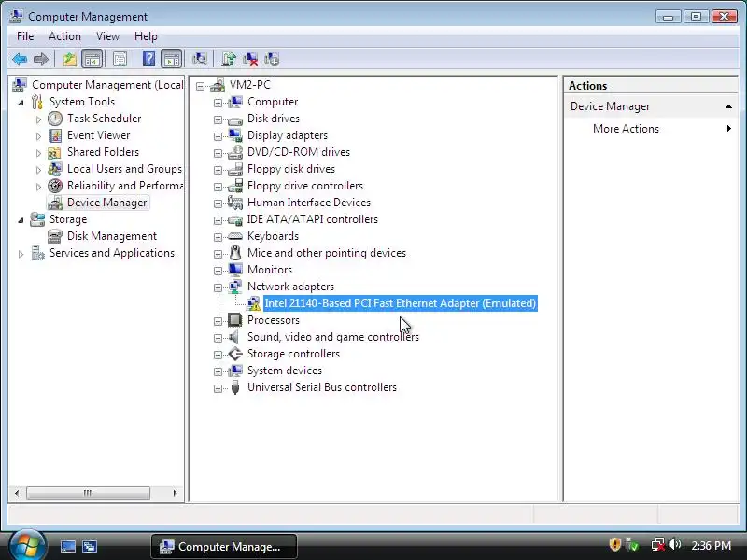Click Show Desktop quick launch icon
Image resolution: width=747 pixels, height=560 pixels.
(67, 546)
